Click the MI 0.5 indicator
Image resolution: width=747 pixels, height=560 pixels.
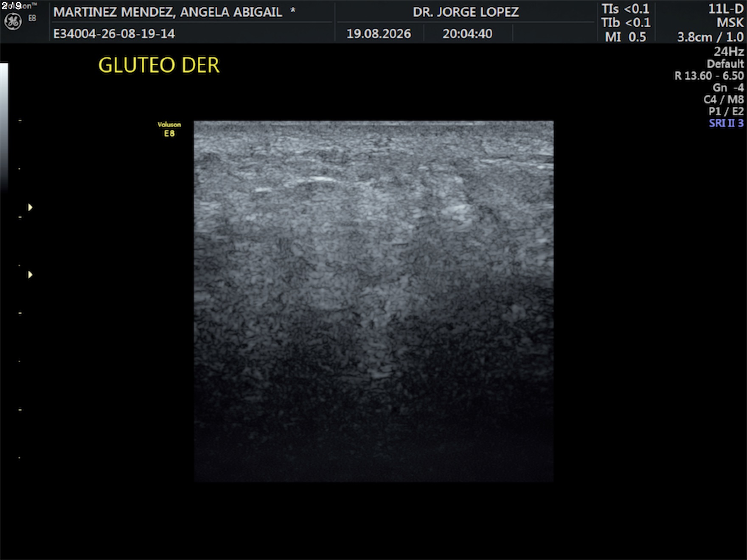pyautogui.click(x=625, y=37)
